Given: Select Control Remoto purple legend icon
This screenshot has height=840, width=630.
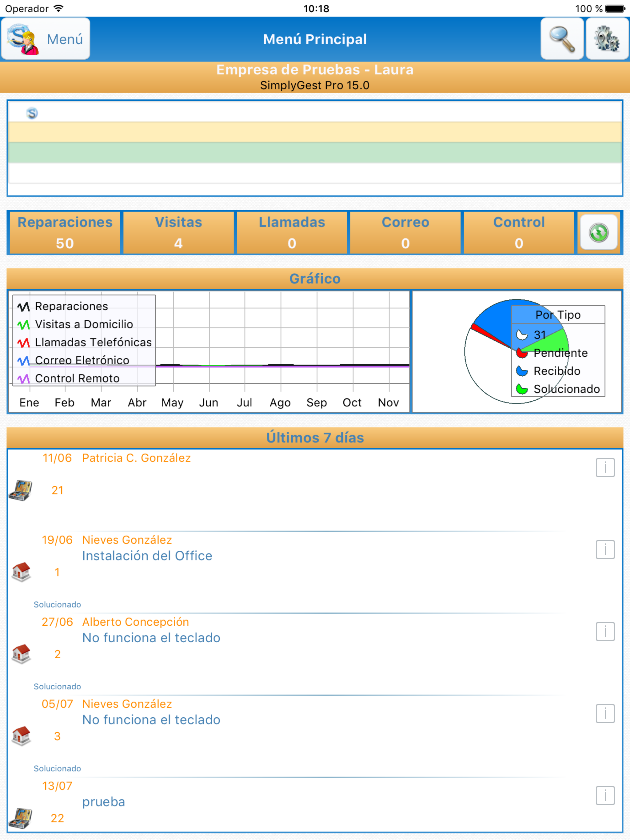Looking at the screenshot, I should tap(24, 378).
